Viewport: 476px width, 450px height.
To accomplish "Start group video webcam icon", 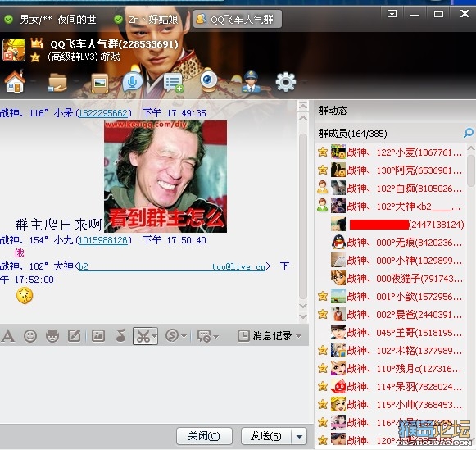I will 208,81.
